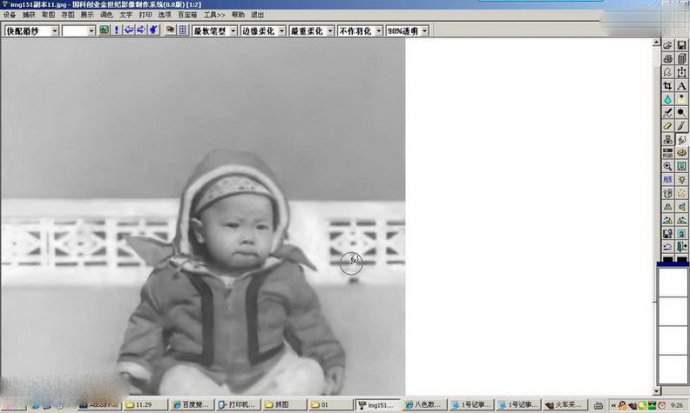Expand the 不作羽化 feather dropdown
The height and width of the screenshot is (413, 690).
point(378,31)
